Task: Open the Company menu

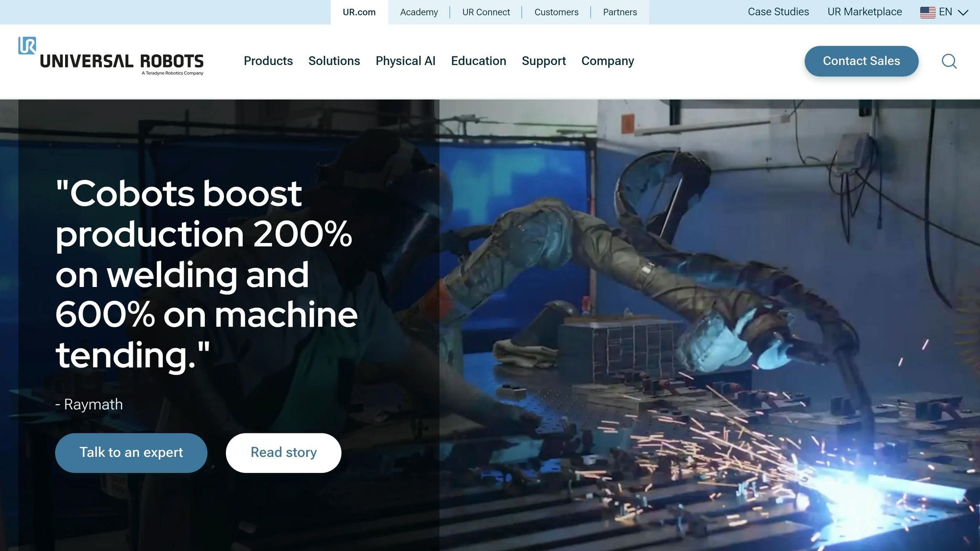Action: coord(608,61)
